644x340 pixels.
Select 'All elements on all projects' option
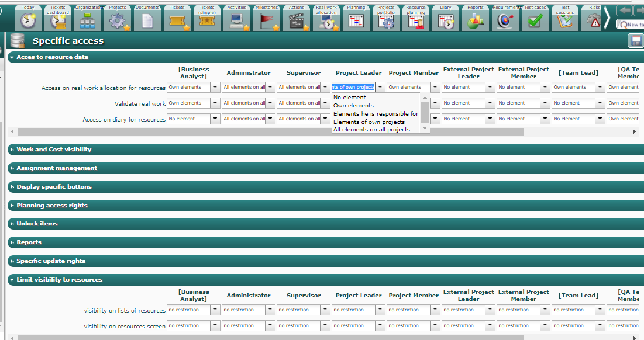click(x=371, y=130)
